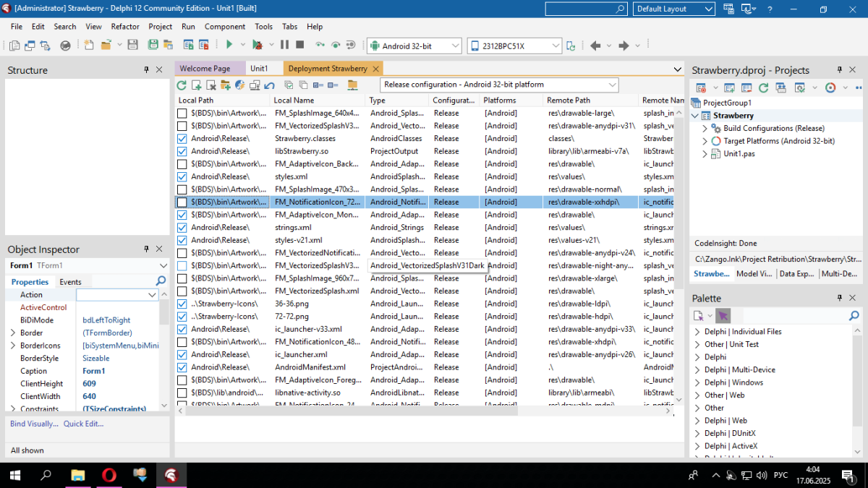This screenshot has height=488, width=868.
Task: Click the green Save All icon
Action: click(153, 45)
